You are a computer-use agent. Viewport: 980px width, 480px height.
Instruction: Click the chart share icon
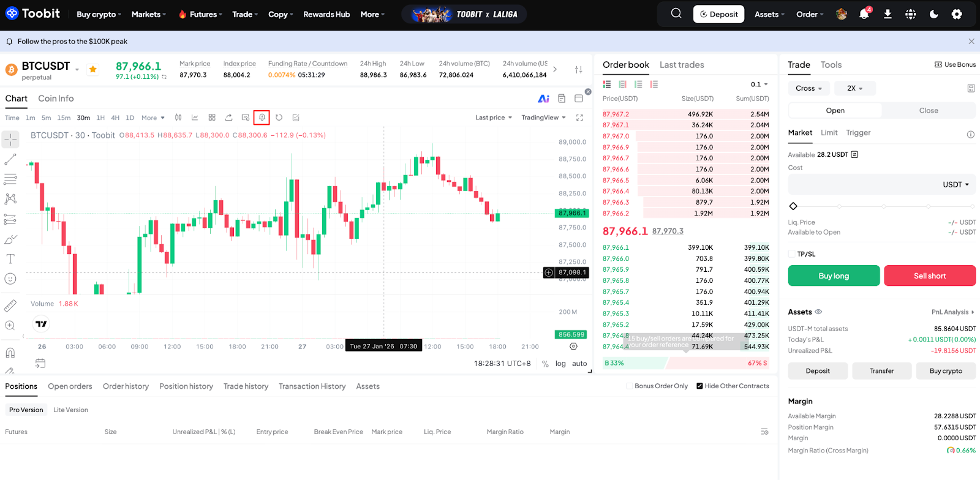click(228, 118)
